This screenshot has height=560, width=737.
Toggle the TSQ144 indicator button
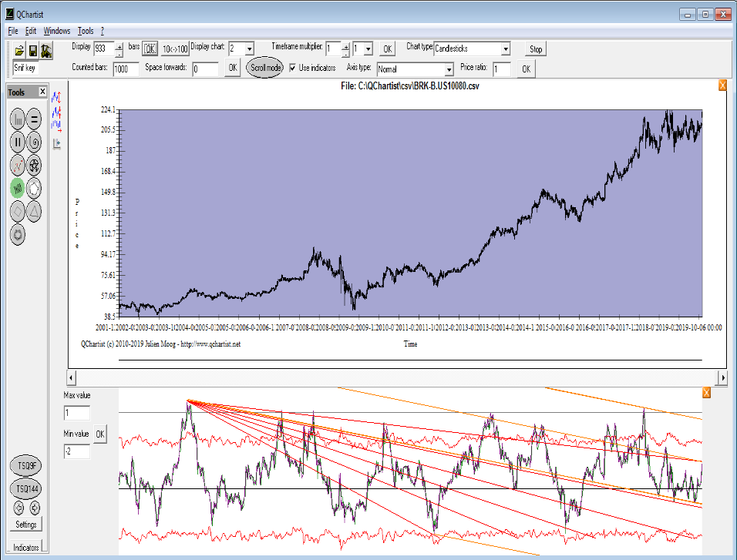[x=25, y=489]
